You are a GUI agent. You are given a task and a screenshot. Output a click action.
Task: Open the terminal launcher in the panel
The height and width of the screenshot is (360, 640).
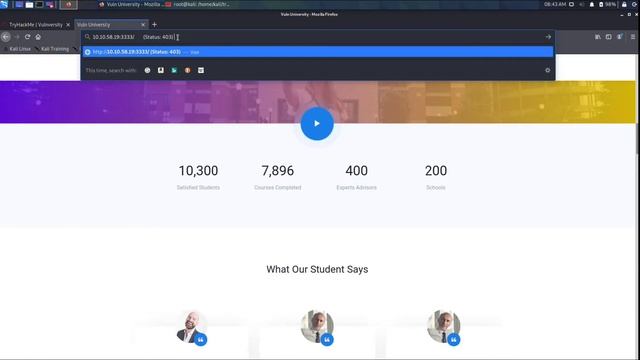[40, 4]
